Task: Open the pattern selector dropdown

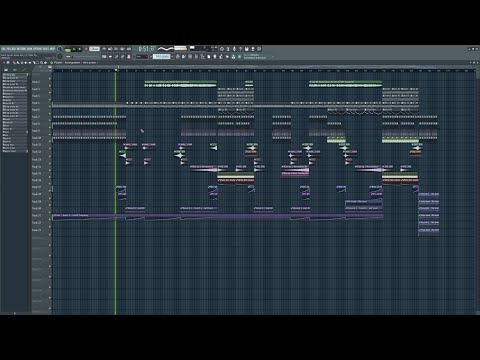Action: pos(162,56)
